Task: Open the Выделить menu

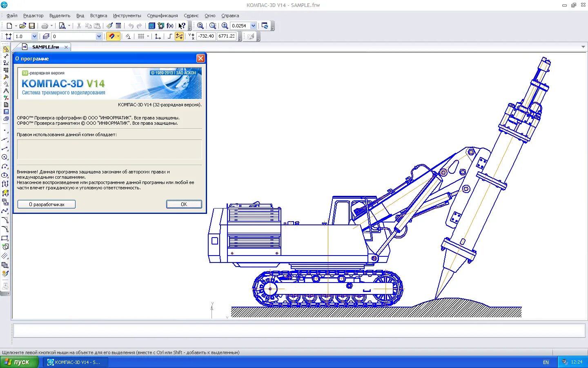Action: (60, 16)
